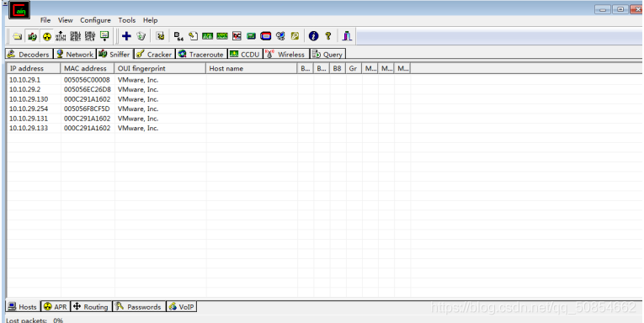Minimize the Cain window
This screenshot has height=323, width=644.
[x=603, y=9]
